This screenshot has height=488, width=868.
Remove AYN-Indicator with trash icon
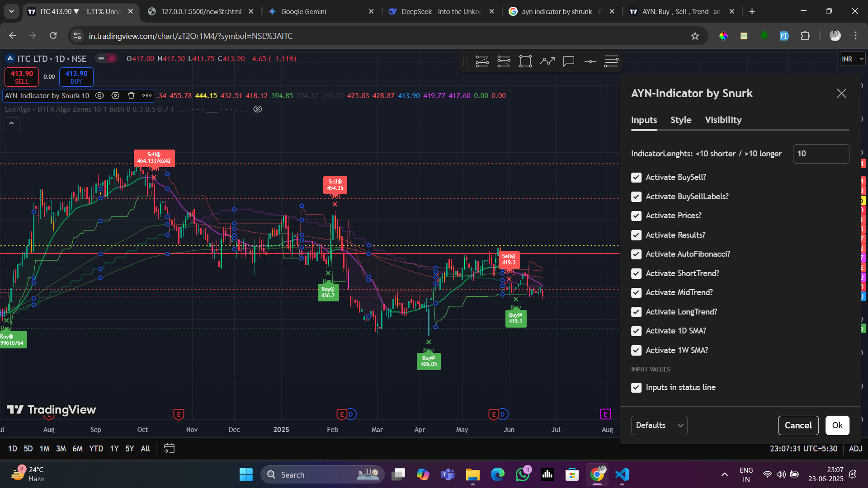131,95
